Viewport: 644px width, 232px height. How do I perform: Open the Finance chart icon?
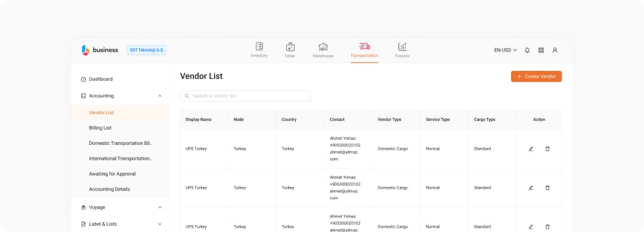(402, 46)
